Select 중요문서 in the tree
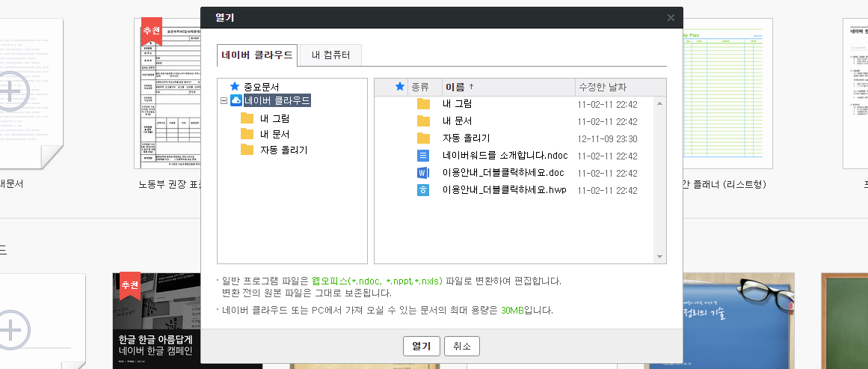868x369 pixels. click(261, 87)
